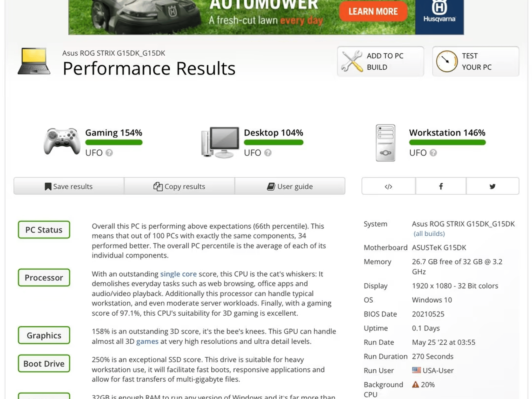Click the Workstation 146% green progress bar
The width and height of the screenshot is (532, 399).
coord(447,142)
